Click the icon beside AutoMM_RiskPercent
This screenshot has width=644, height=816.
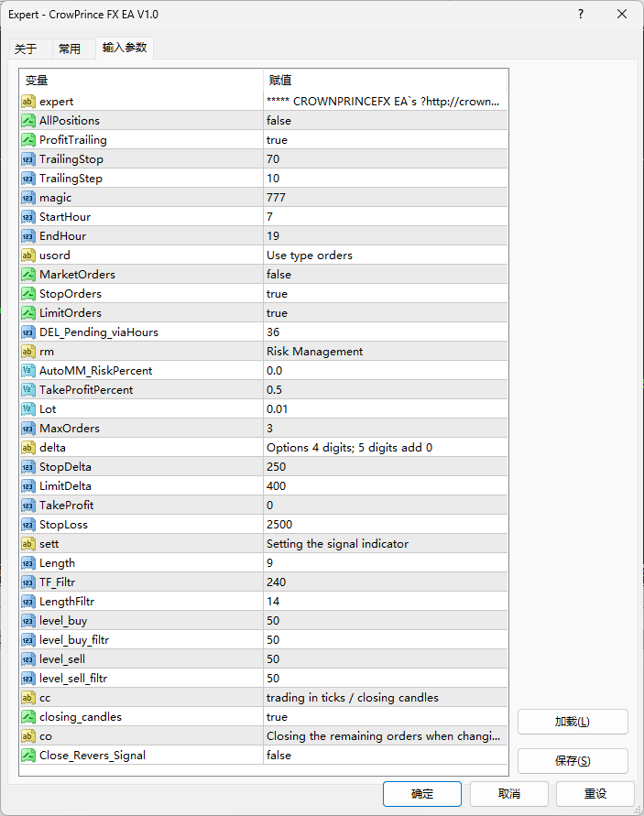click(x=28, y=371)
